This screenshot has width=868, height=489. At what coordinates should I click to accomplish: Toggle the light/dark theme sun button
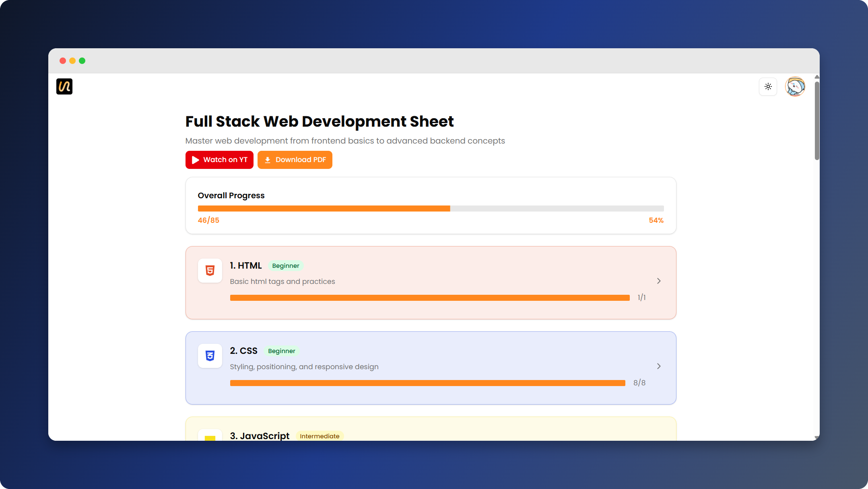[768, 86]
